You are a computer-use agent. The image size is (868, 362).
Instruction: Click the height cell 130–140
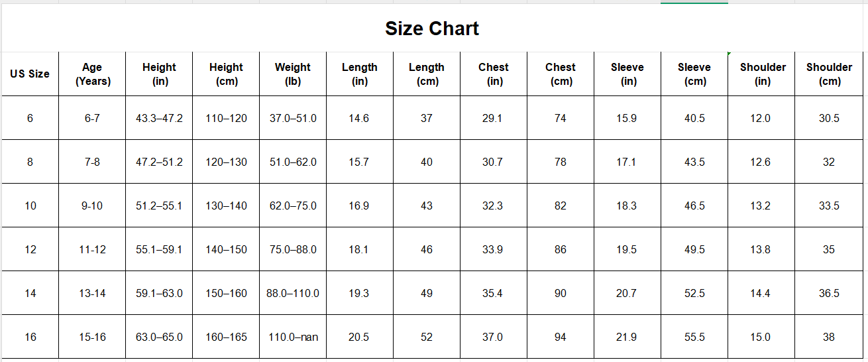226,206
